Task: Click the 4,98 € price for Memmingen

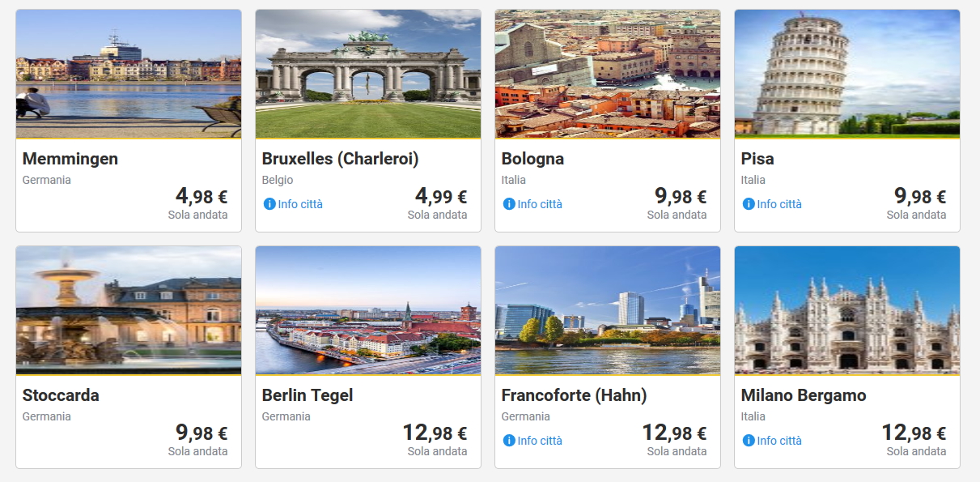Action: 202,197
